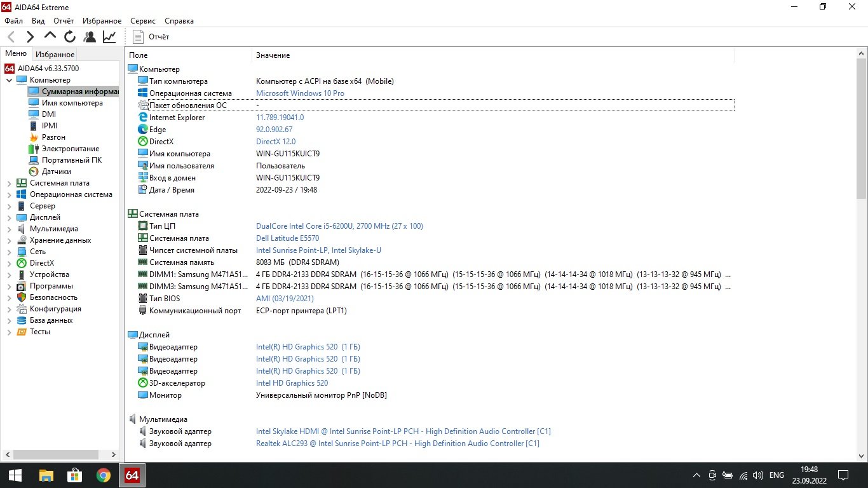Go up one level with Up arrow

coord(50,36)
